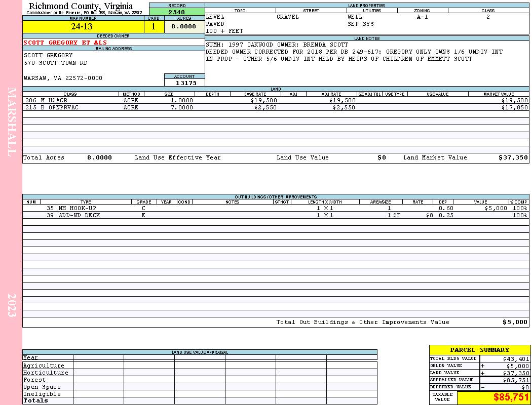
Task: Click MARKET VALUE column header
Action: pos(499,94)
